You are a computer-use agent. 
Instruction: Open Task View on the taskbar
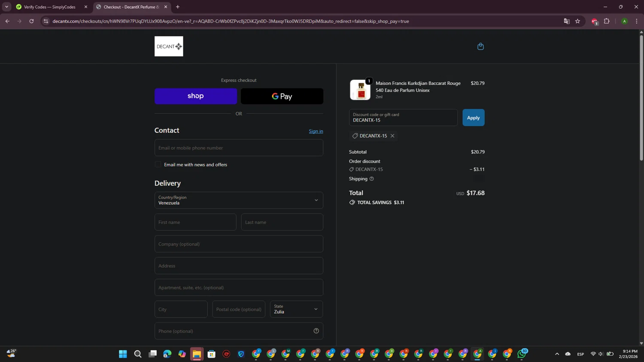(152, 354)
